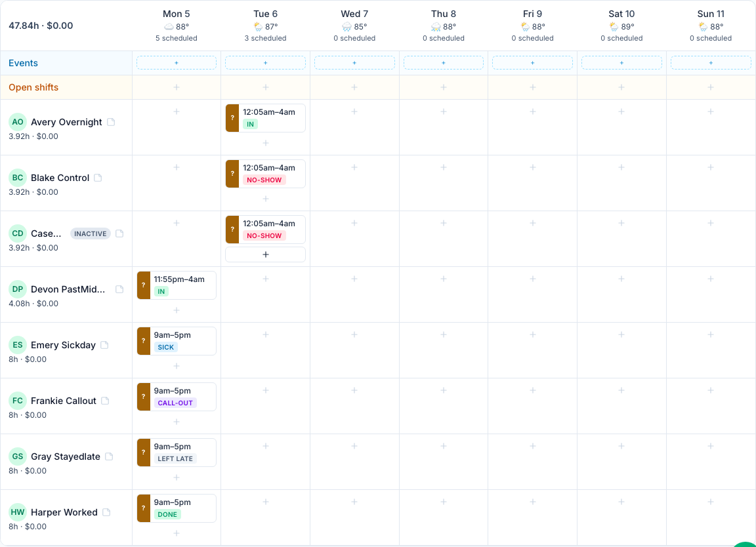Viewport: 756px width, 547px height.
Task: Add another shift below Emery's Mon 5 shift
Action: (x=177, y=366)
